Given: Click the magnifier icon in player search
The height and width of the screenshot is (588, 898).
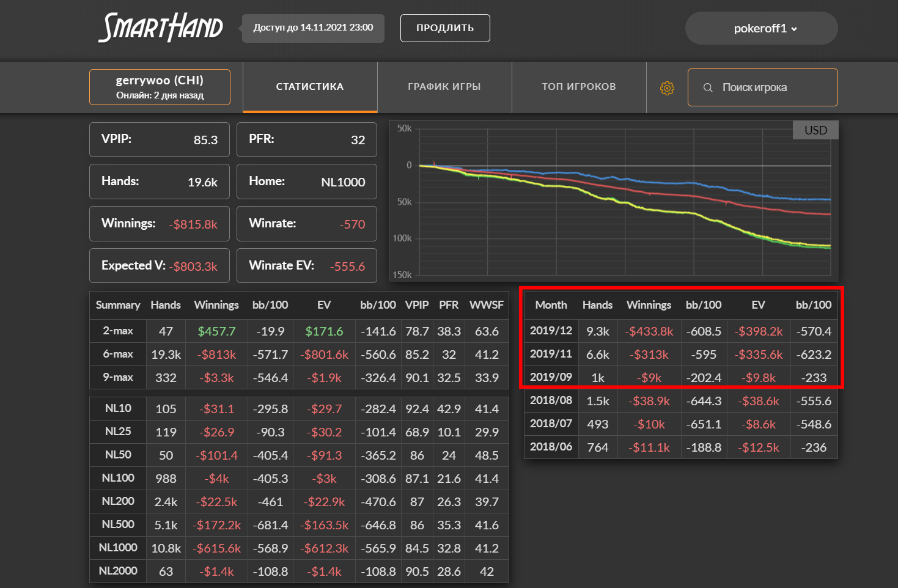Looking at the screenshot, I should point(708,88).
